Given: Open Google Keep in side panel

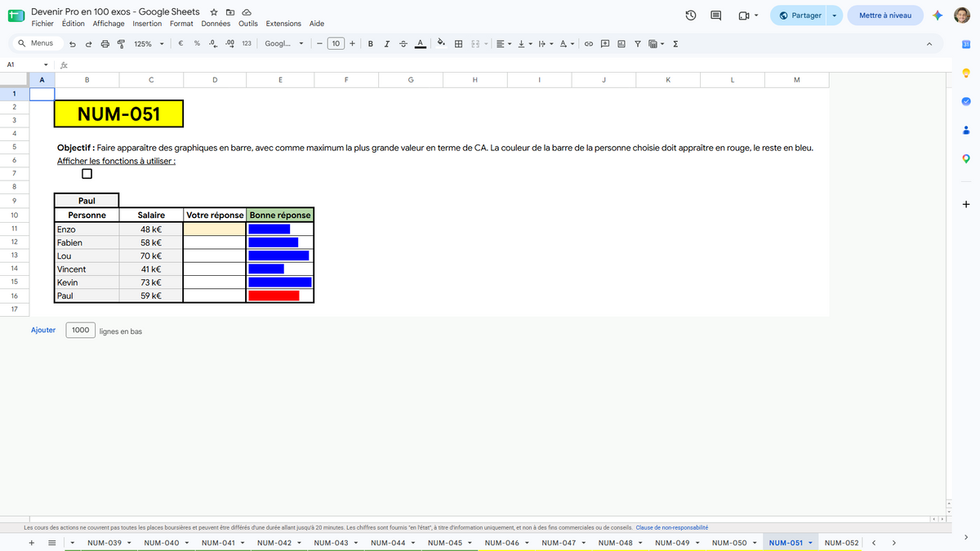Looking at the screenshot, I should [x=965, y=73].
